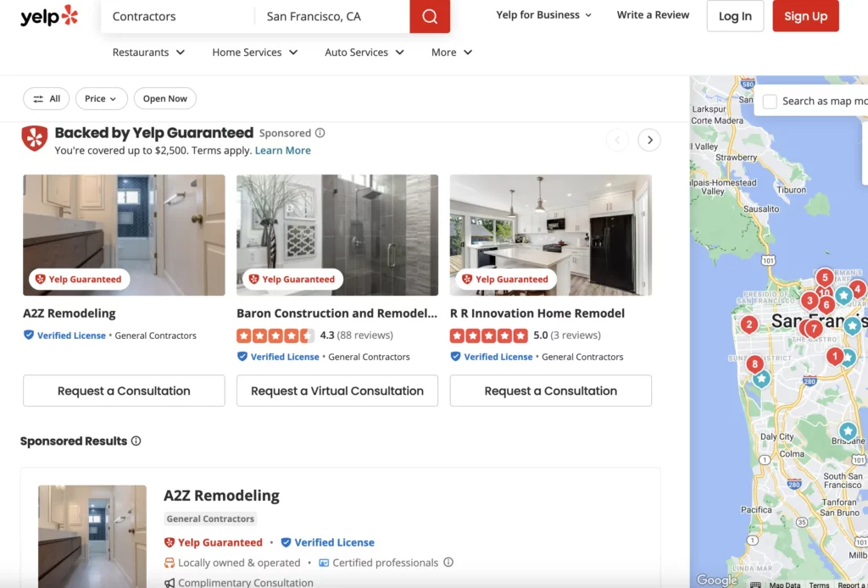Click the Sponsored Results info icon
The image size is (868, 588).
136,441
